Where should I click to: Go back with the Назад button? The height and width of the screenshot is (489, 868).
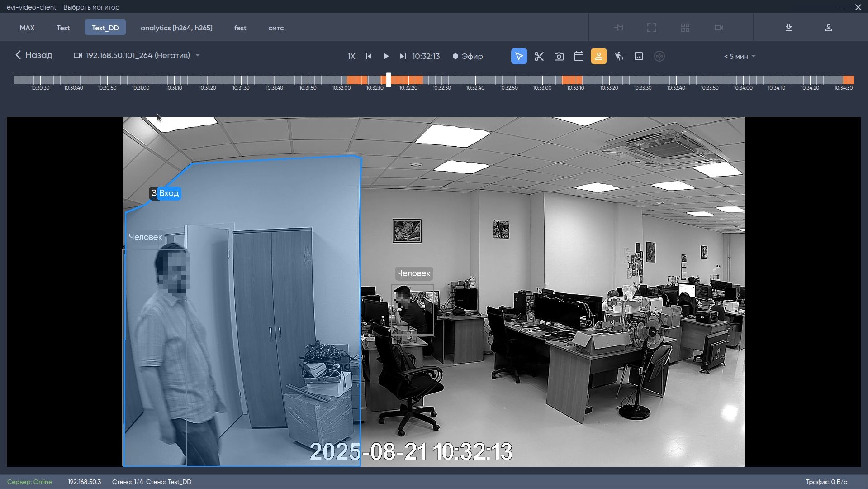click(34, 55)
